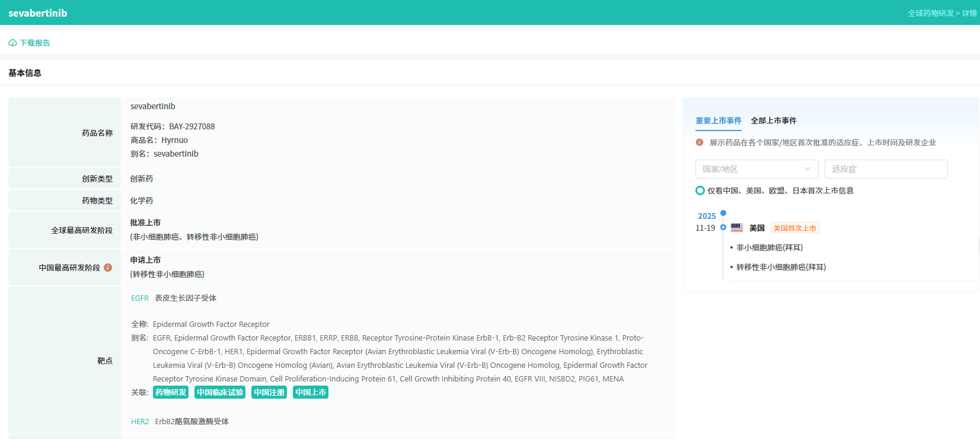The height and width of the screenshot is (439, 980).
Task: Click the 药物研发 tag button
Action: pyautogui.click(x=171, y=392)
